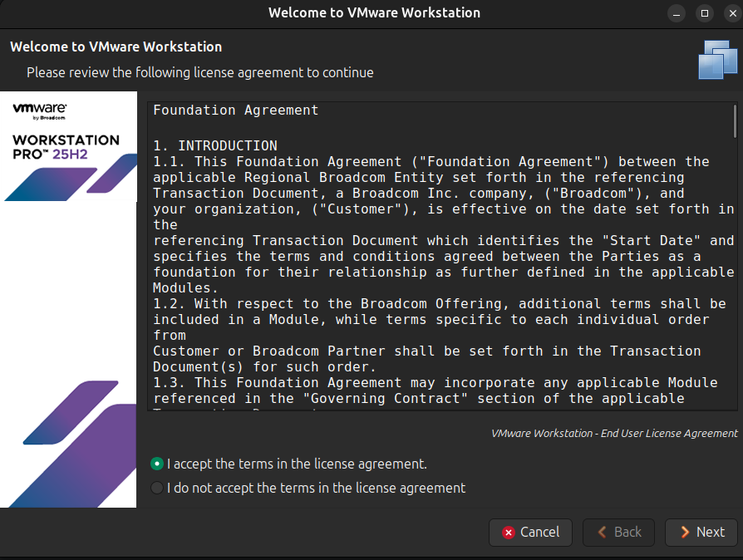This screenshot has width=743, height=560.
Task: Click the "Document(s) for such order." line
Action: 264,367
